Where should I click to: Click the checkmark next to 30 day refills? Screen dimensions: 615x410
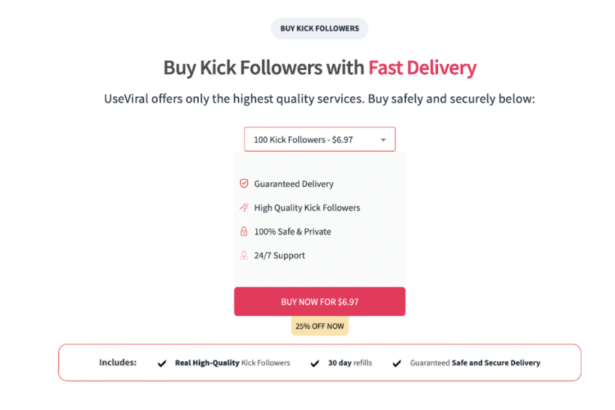click(x=315, y=363)
